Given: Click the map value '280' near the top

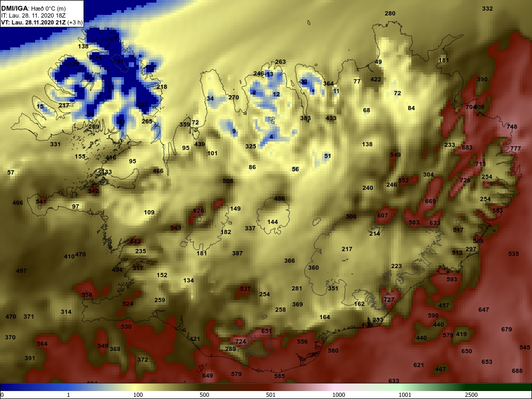Looking at the screenshot, I should [x=390, y=13].
